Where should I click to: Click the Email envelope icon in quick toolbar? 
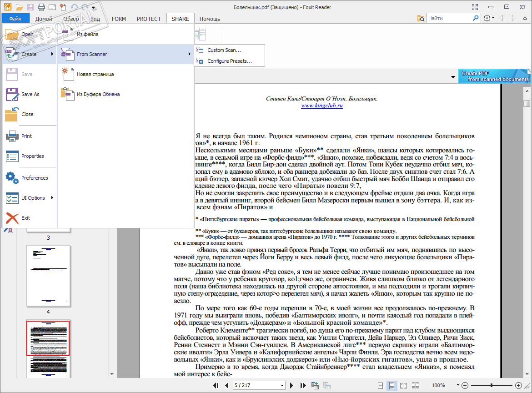point(52,7)
